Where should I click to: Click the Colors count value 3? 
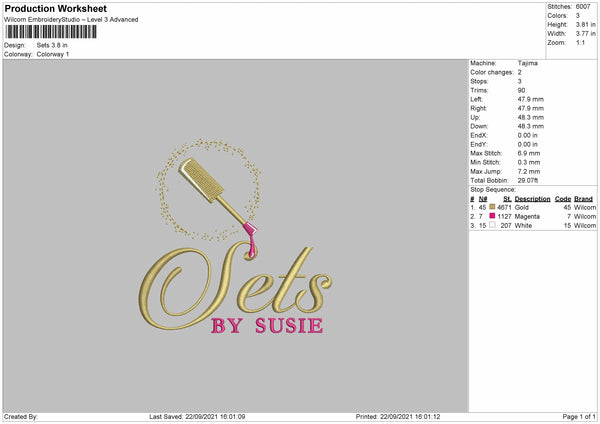point(577,16)
